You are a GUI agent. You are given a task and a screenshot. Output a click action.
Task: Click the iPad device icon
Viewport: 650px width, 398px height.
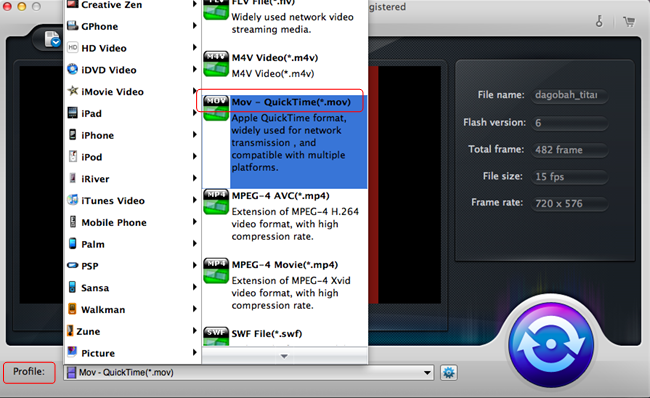(73, 113)
